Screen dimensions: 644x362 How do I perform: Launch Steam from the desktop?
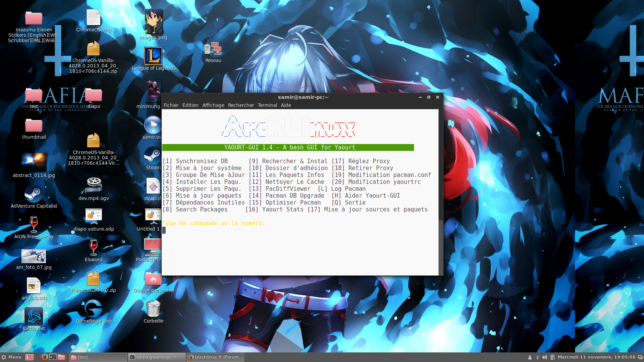[x=153, y=156]
